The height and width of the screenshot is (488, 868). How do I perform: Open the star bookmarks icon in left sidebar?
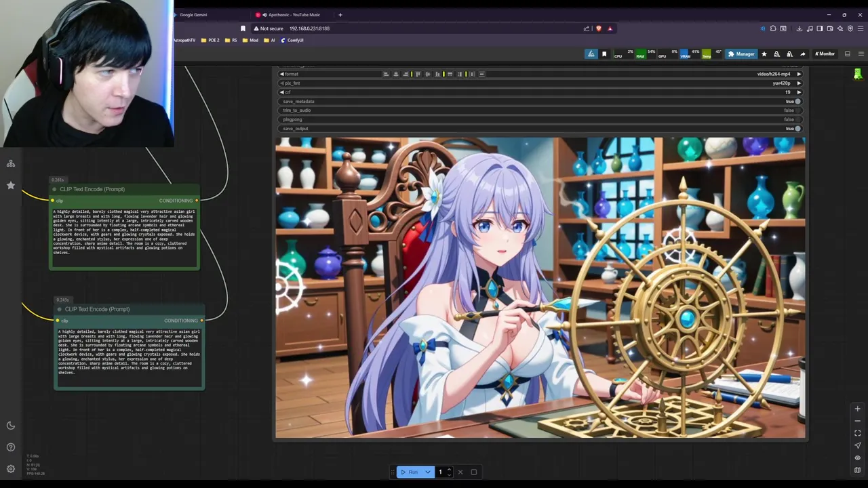click(11, 185)
